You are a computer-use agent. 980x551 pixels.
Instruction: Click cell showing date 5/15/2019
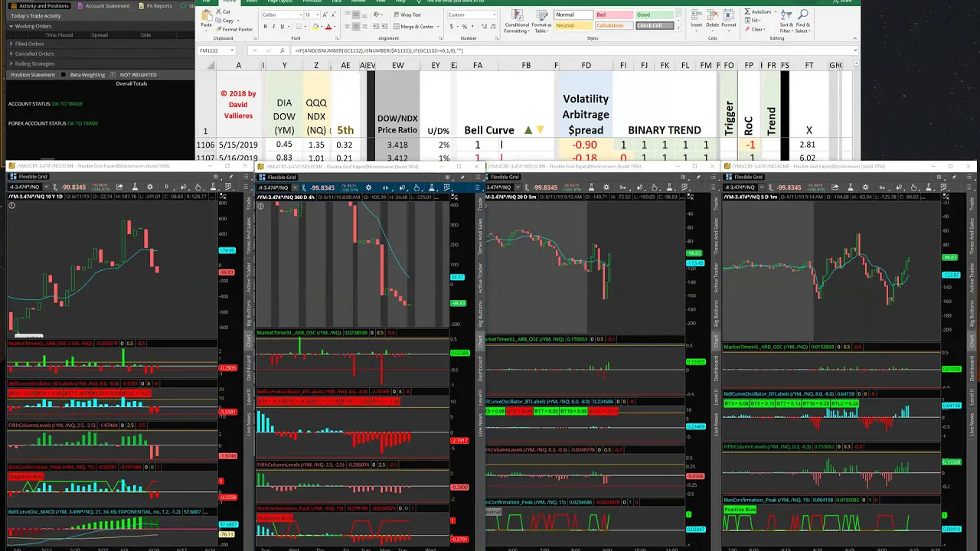[x=238, y=145]
